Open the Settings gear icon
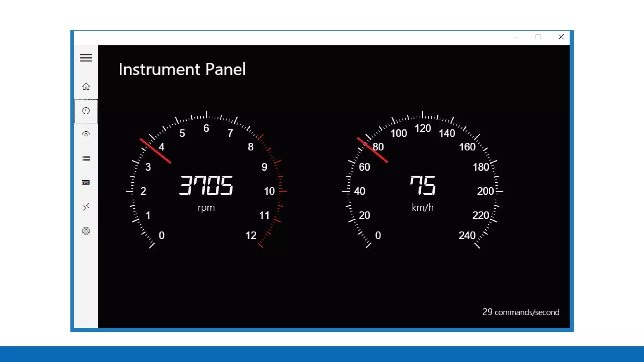The image size is (644, 362). coord(86,231)
